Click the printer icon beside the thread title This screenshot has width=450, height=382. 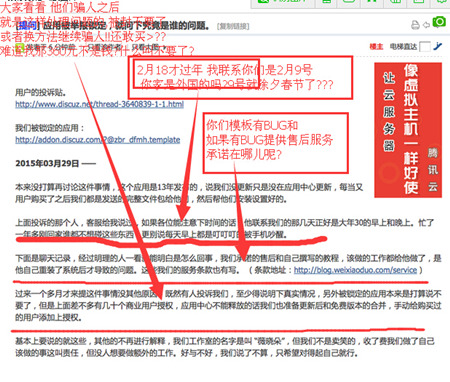[415, 25]
